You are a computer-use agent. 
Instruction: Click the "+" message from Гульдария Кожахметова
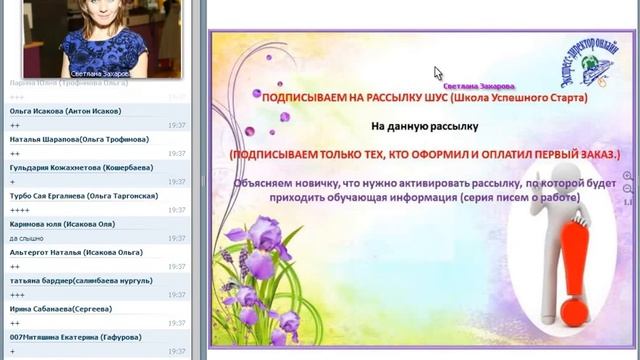(12, 182)
